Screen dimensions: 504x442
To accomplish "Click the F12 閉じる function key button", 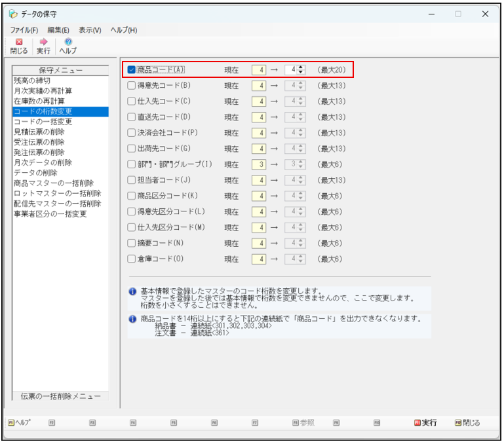I will [467, 423].
